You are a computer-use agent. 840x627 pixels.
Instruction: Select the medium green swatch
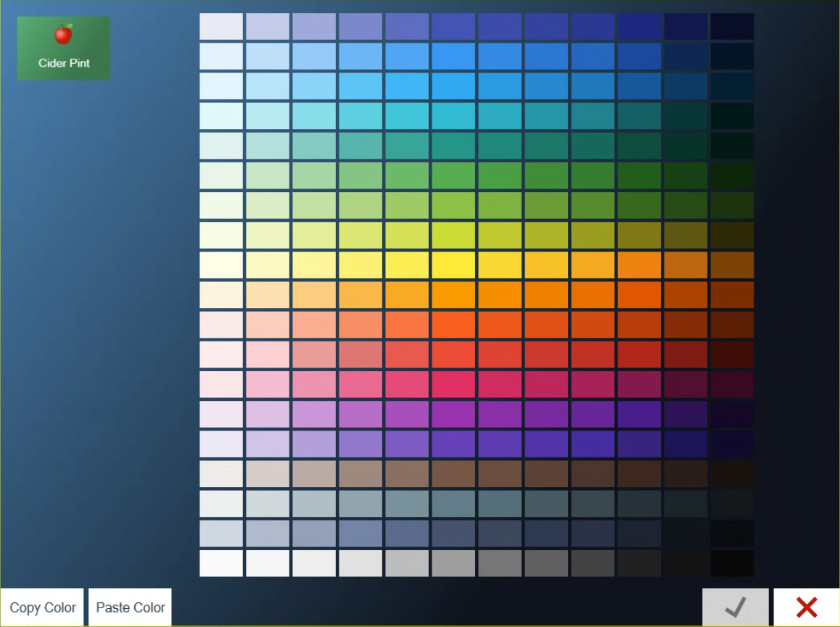pos(453,175)
